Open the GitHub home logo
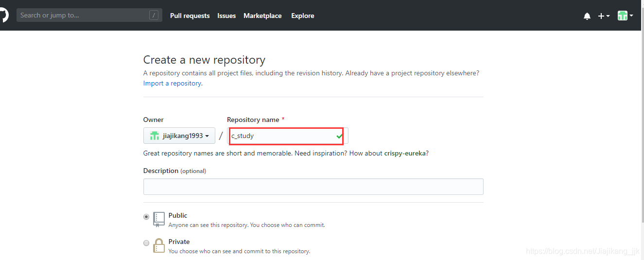Screen dimensions: 644x260 (x=3, y=16)
